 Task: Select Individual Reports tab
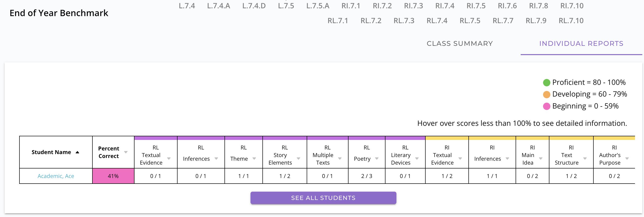click(581, 44)
